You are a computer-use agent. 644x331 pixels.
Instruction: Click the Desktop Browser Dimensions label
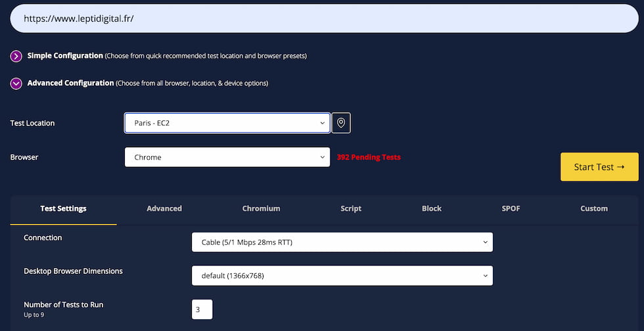coord(73,271)
